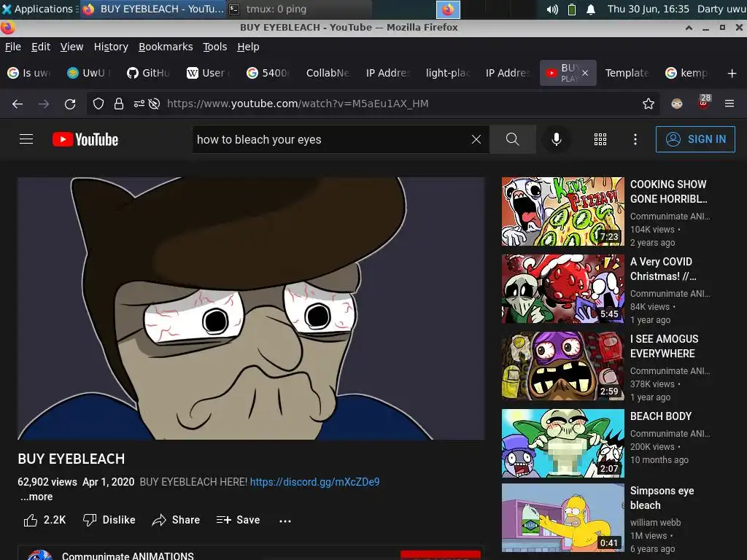Viewport: 747px width, 560px height.
Task: Open the History menu
Action: pos(111,47)
